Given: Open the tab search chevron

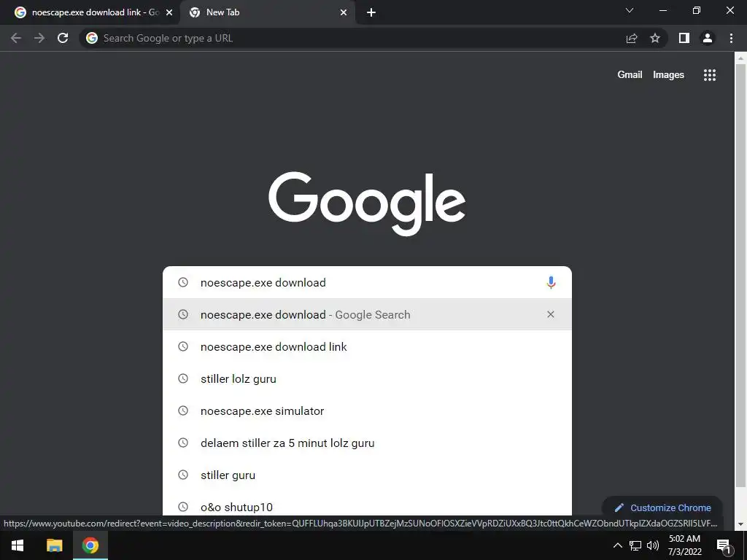Looking at the screenshot, I should click(630, 10).
